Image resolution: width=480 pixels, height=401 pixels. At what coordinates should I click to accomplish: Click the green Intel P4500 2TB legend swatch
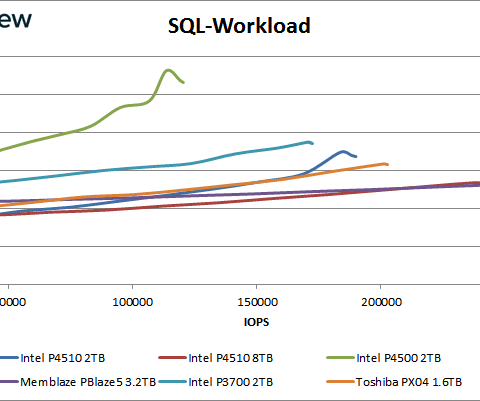pos(340,358)
